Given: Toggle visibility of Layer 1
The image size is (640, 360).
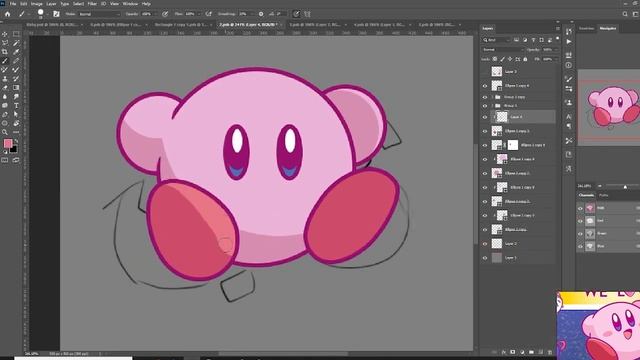Looking at the screenshot, I should click(485, 258).
